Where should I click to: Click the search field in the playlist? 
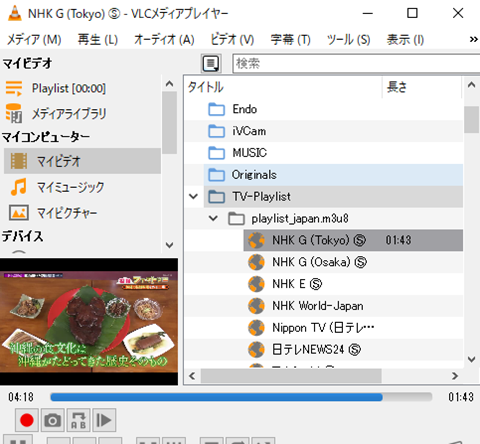[356, 63]
